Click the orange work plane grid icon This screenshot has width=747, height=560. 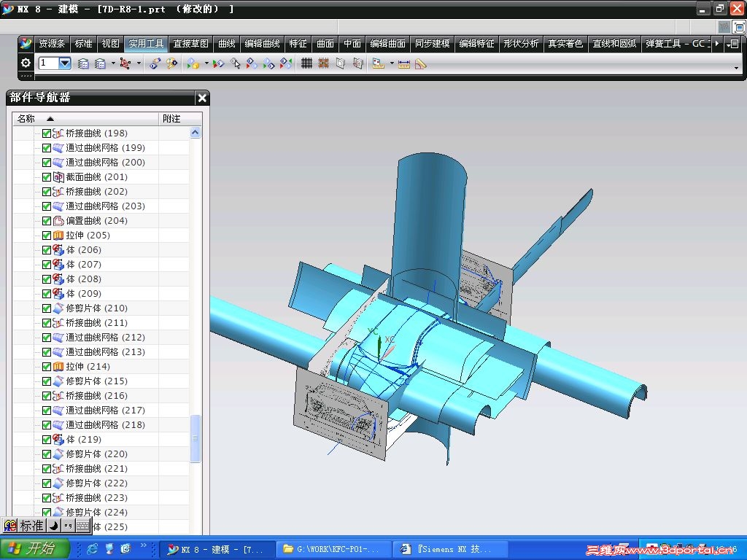323,63
